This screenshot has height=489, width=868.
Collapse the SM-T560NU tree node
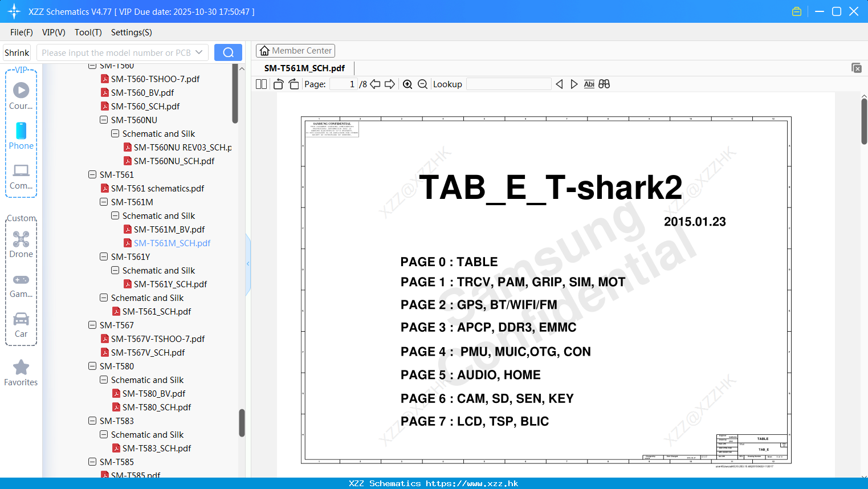[x=104, y=120]
